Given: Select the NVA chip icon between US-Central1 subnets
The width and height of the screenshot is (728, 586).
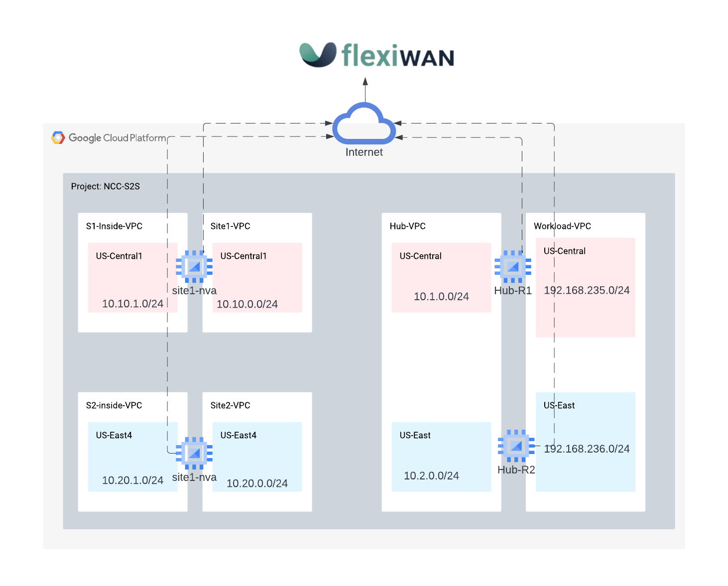Looking at the screenshot, I should [194, 267].
